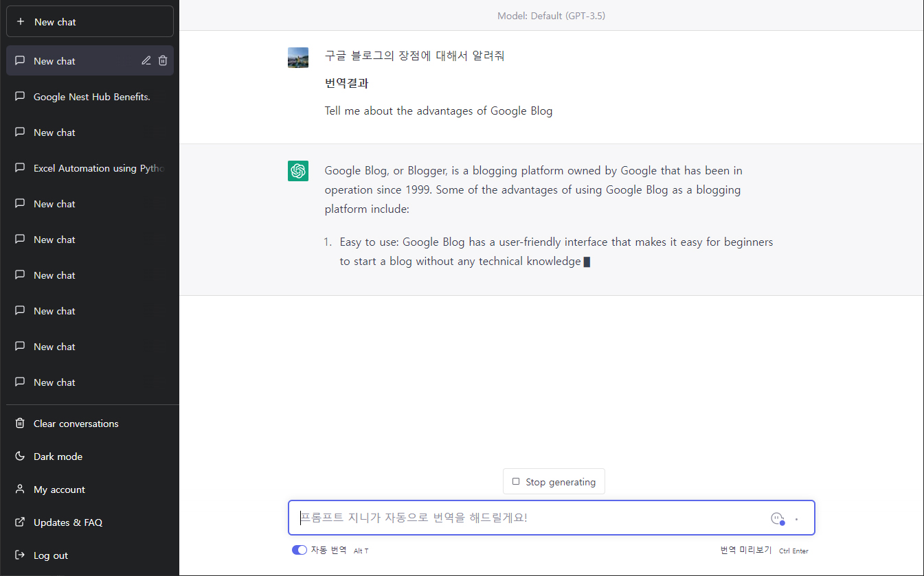Click the rename pencil icon on active chat
Viewport: 924px width, 576px height.
point(146,60)
